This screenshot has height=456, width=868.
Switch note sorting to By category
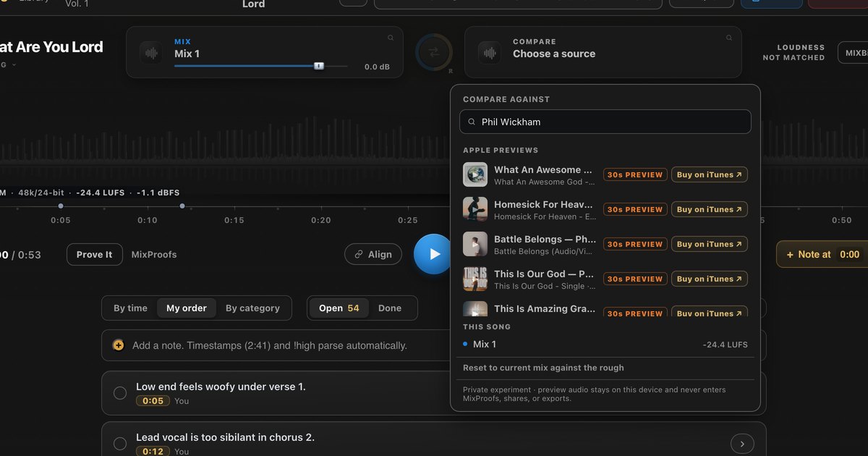(x=252, y=308)
